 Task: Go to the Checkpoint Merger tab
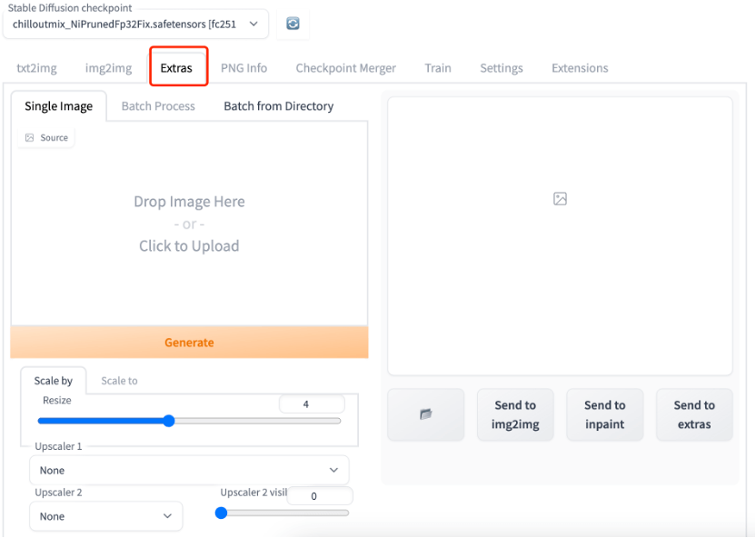[345, 68]
